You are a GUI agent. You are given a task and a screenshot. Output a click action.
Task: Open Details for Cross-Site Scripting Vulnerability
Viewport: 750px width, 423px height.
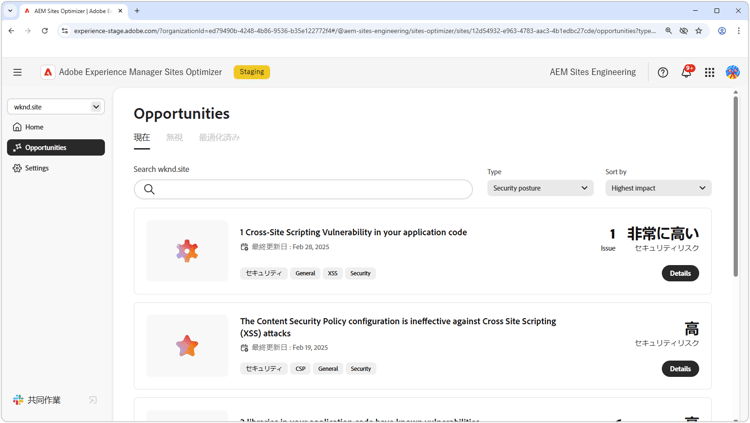coord(680,273)
